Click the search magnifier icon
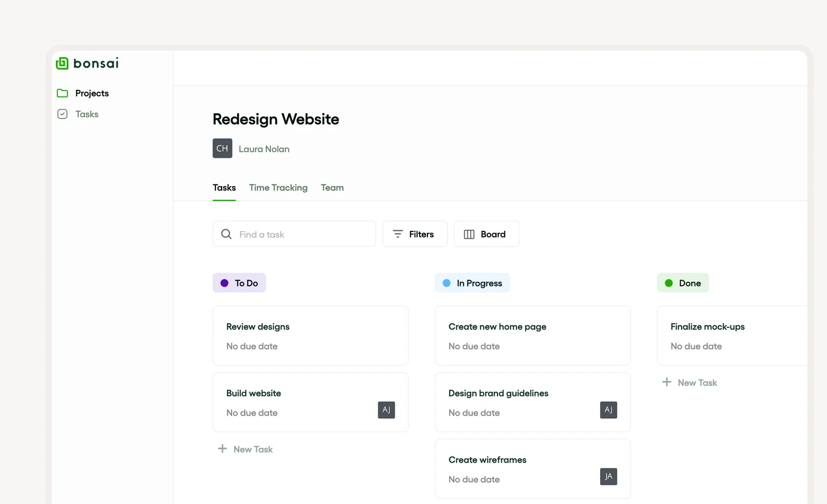Screen dimensions: 827x504 [x=226, y=234]
